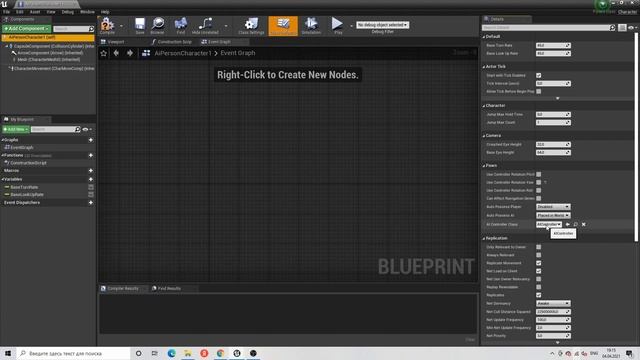Click the bookmark star icon in the graph

[104, 53]
